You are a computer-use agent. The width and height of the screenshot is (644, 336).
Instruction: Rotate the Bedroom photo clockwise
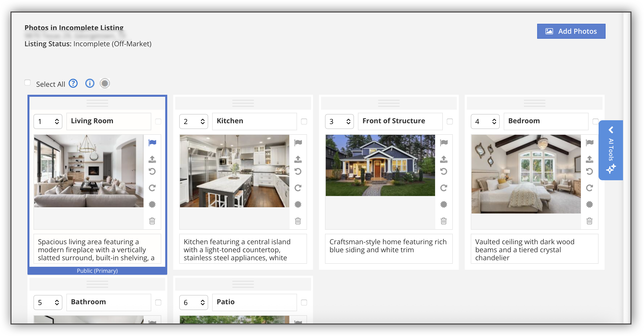pos(589,188)
